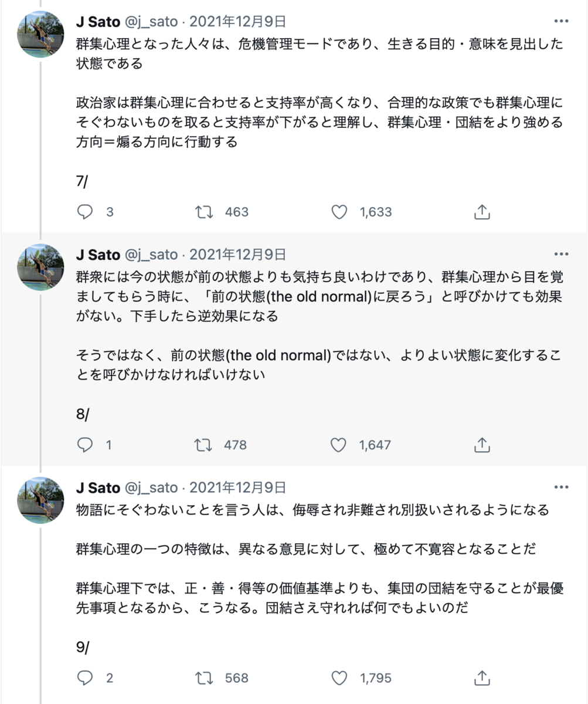
Task: Like the tweet with 1,647 likes
Action: pyautogui.click(x=339, y=445)
